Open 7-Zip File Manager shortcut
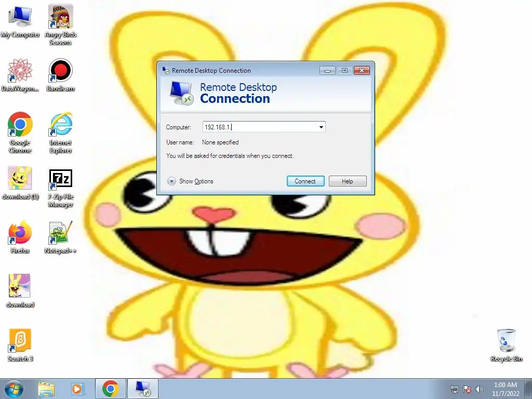The image size is (532, 399). click(60, 188)
